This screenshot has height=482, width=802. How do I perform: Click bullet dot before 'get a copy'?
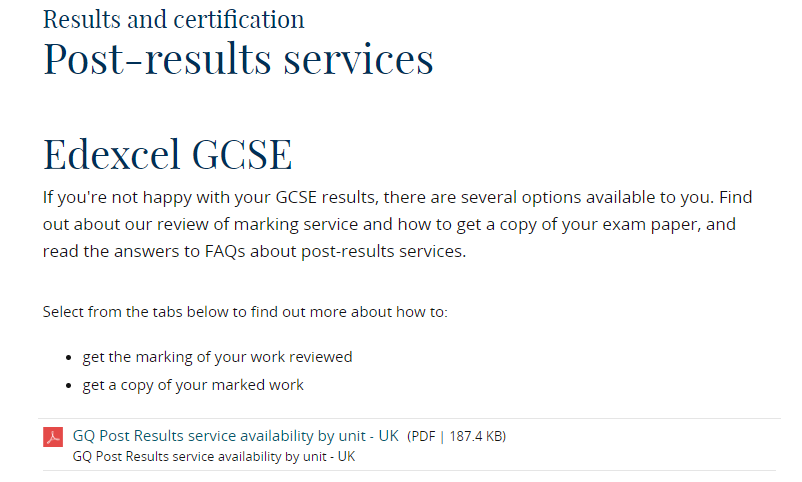point(69,386)
